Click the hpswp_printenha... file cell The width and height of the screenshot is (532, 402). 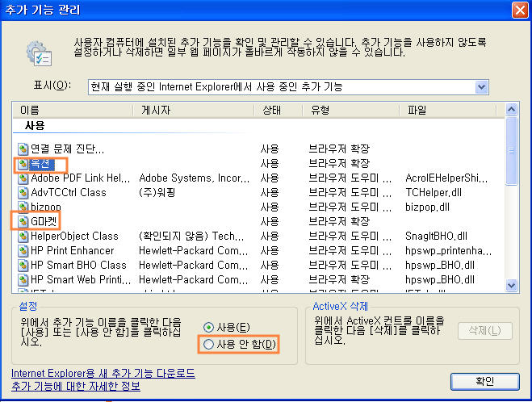click(448, 251)
